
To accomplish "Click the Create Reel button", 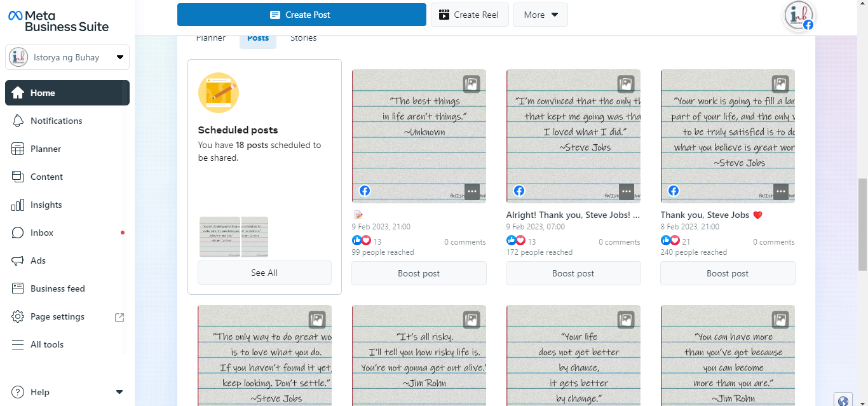I will tap(470, 15).
